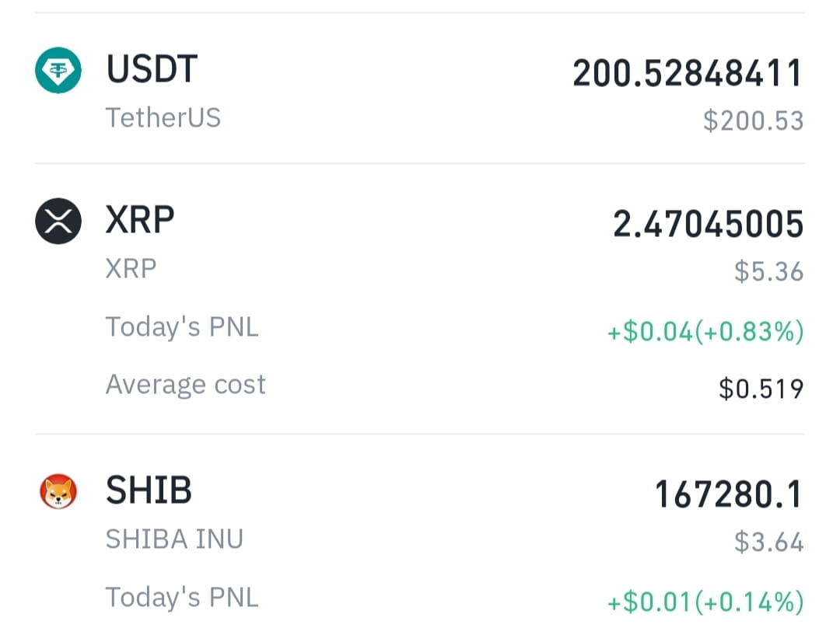Select the SHIBA INU subtitle label
Screen dimensions: 840x628
(x=174, y=539)
